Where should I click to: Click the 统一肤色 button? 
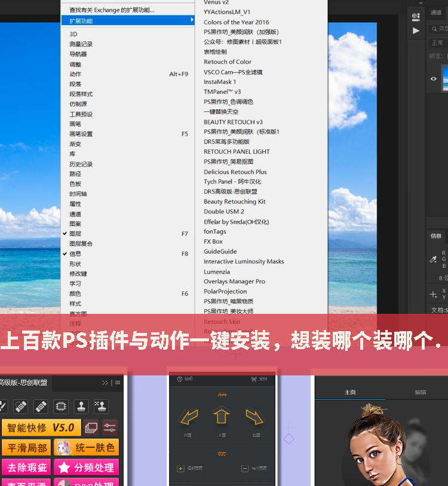click(x=87, y=448)
